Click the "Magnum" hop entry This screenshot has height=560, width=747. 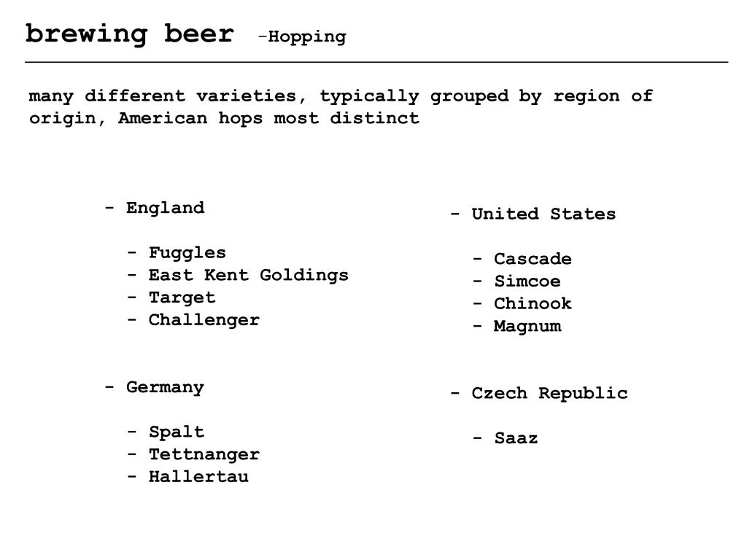click(527, 326)
